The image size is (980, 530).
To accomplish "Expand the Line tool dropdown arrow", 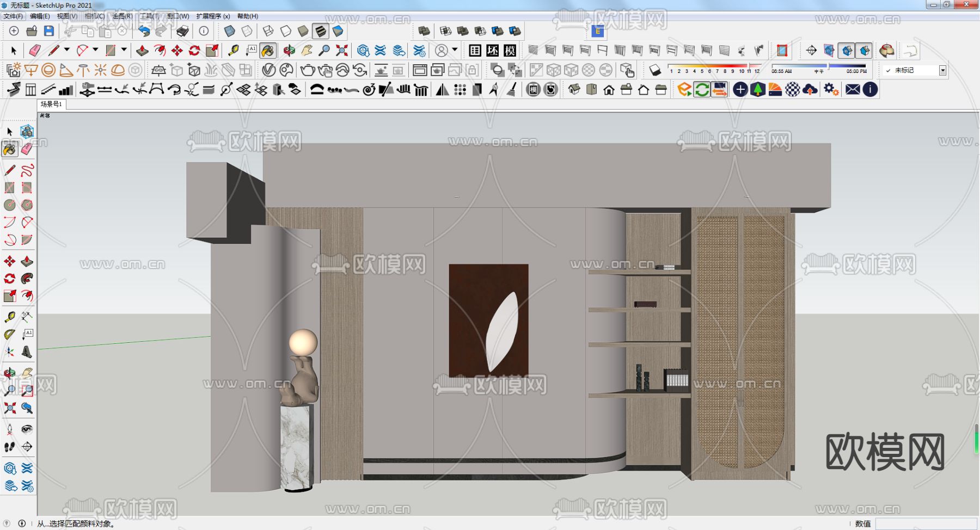I will pos(67,50).
